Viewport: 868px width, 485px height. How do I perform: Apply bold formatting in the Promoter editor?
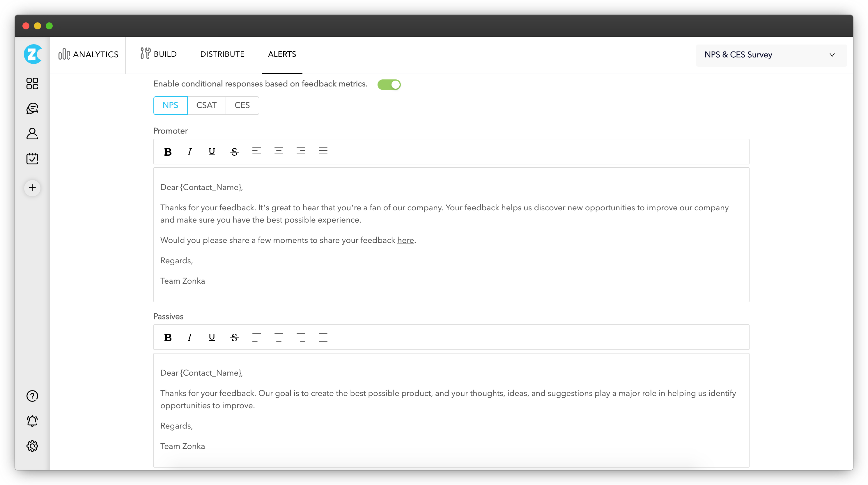tap(167, 152)
